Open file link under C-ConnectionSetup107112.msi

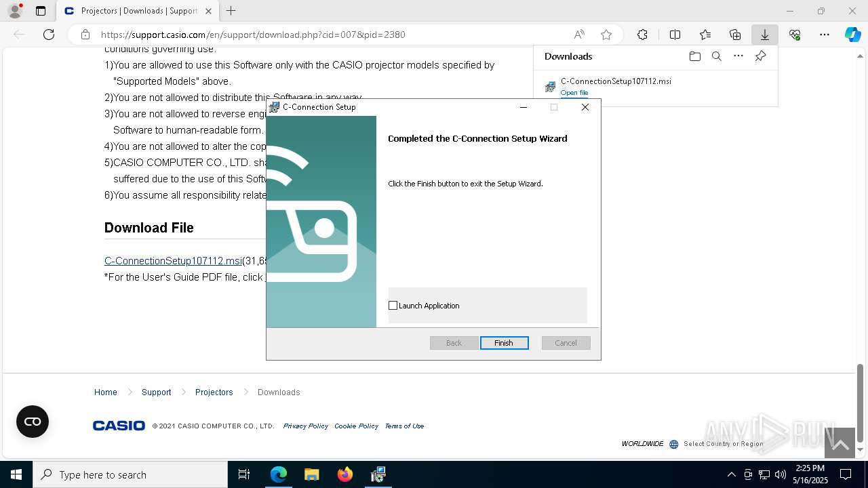click(574, 93)
